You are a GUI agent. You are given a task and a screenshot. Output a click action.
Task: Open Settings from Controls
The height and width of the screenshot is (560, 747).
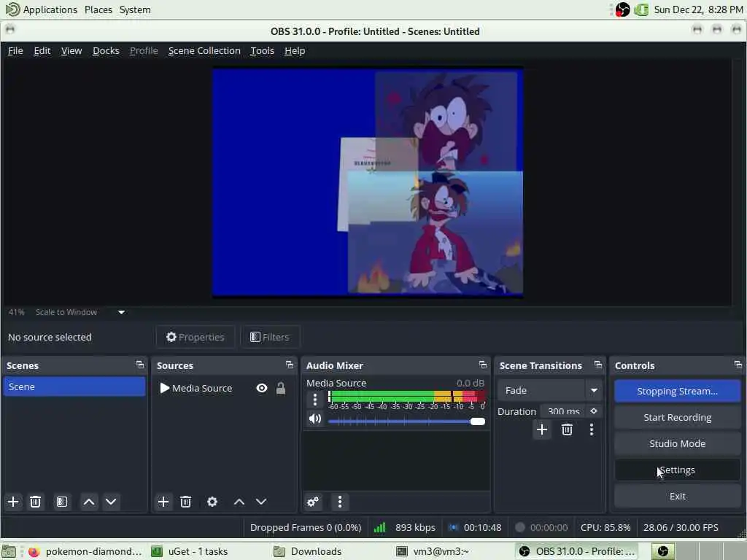(x=677, y=470)
